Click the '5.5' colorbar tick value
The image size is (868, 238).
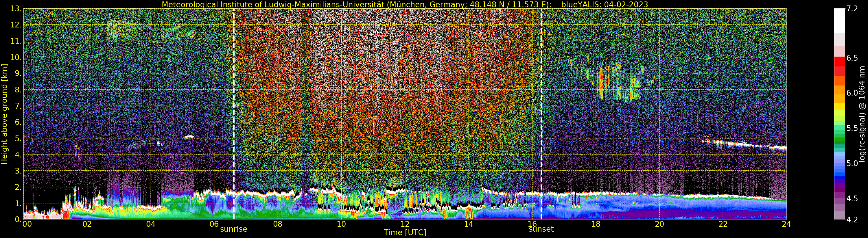click(852, 128)
